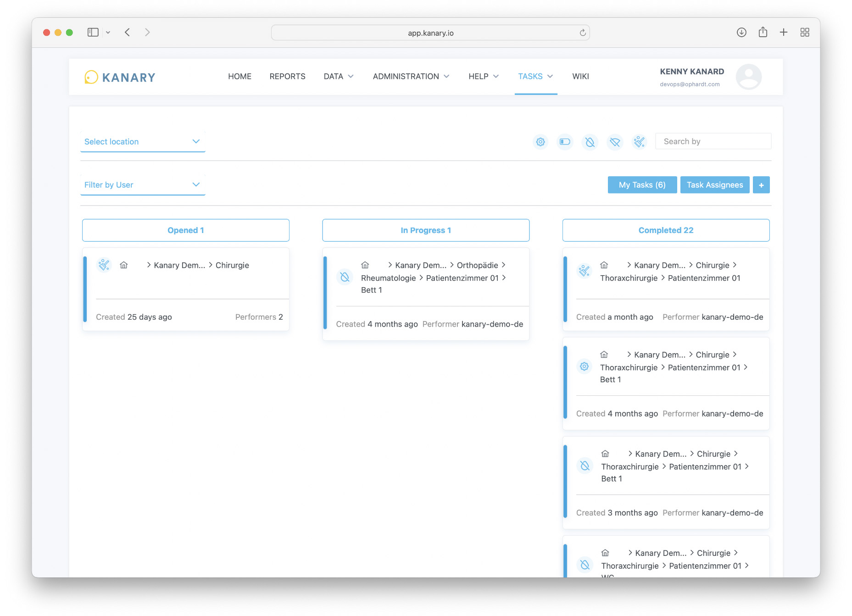
Task: Click the Search by input field
Action: coord(713,141)
